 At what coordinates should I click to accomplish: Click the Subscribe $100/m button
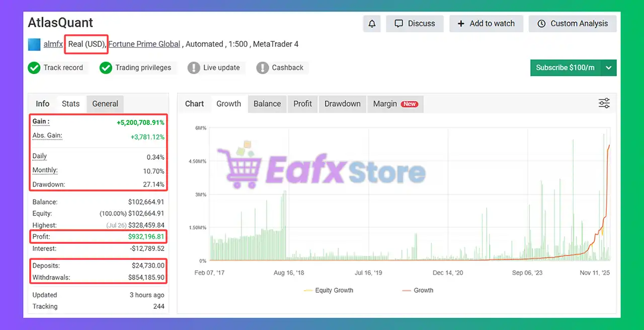(x=565, y=68)
